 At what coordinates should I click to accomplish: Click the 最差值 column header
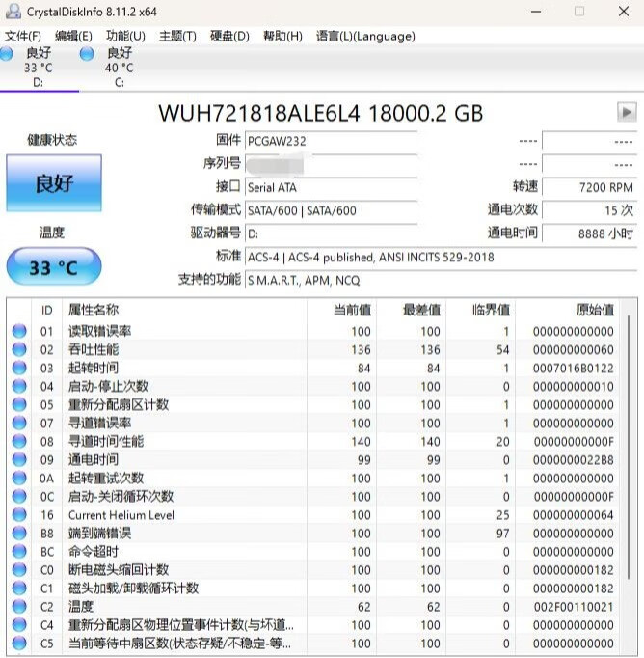point(412,310)
